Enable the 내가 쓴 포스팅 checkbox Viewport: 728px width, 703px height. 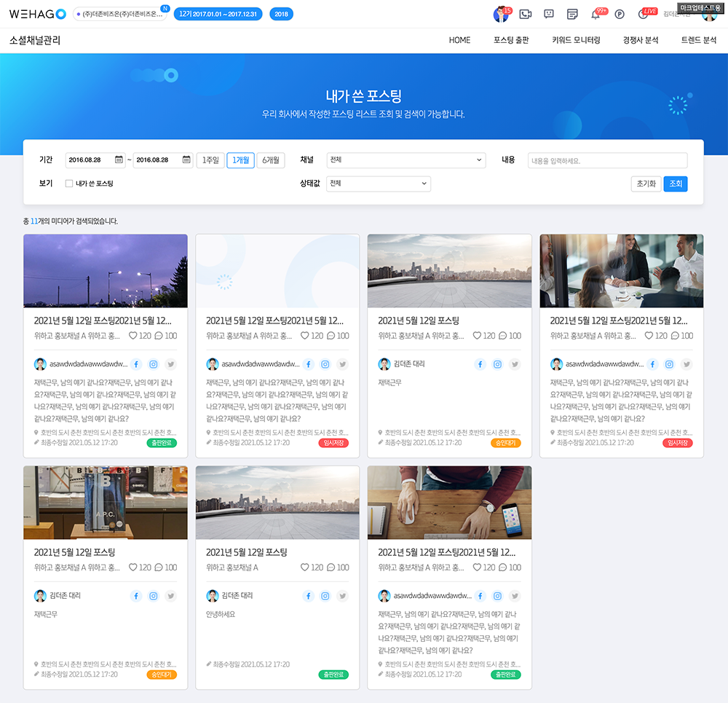(x=69, y=184)
